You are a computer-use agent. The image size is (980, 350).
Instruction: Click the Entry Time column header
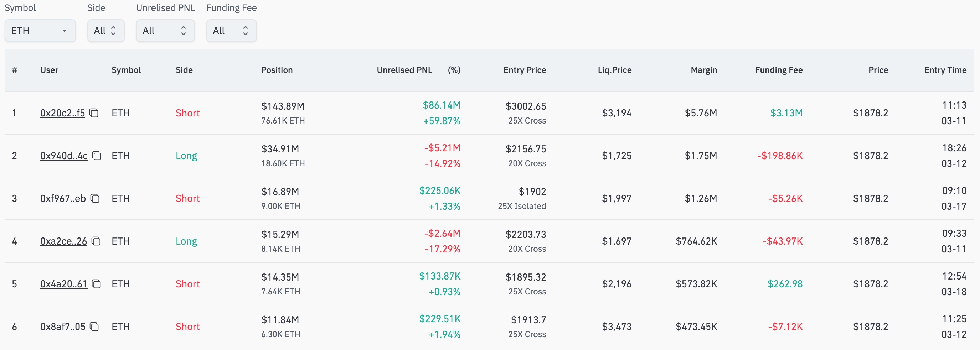pyautogui.click(x=945, y=70)
